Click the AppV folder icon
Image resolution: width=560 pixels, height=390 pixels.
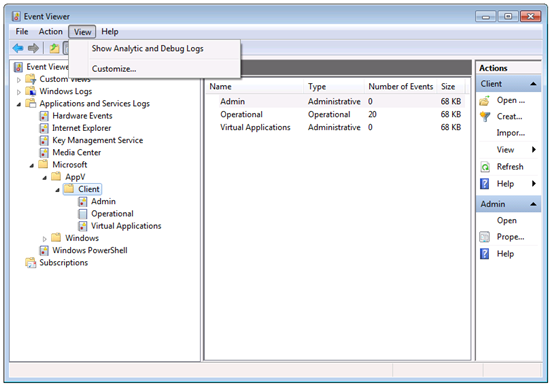coord(56,177)
